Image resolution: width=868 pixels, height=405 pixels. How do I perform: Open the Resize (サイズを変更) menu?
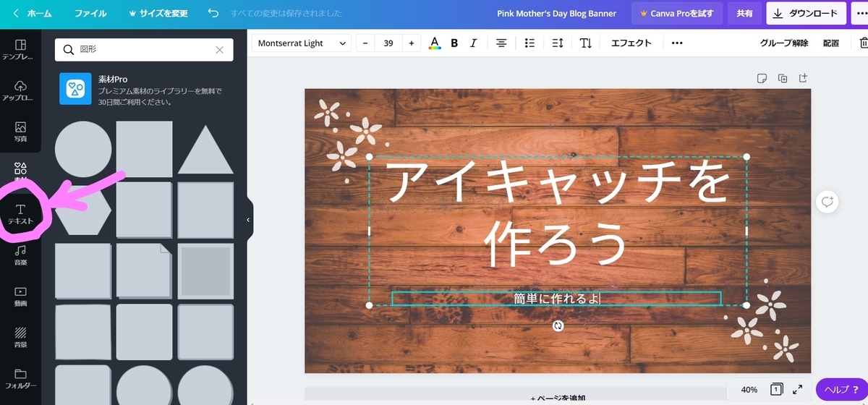point(158,13)
